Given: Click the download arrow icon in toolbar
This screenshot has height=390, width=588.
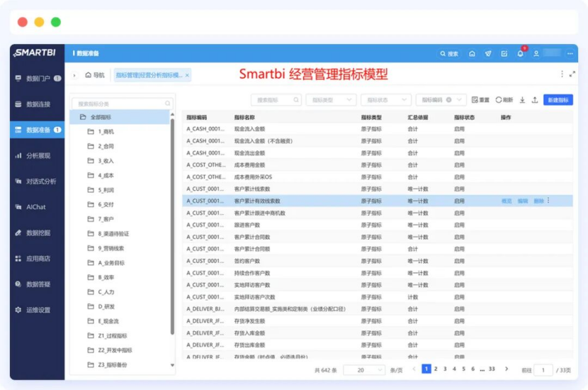Looking at the screenshot, I should pyautogui.click(x=523, y=100).
